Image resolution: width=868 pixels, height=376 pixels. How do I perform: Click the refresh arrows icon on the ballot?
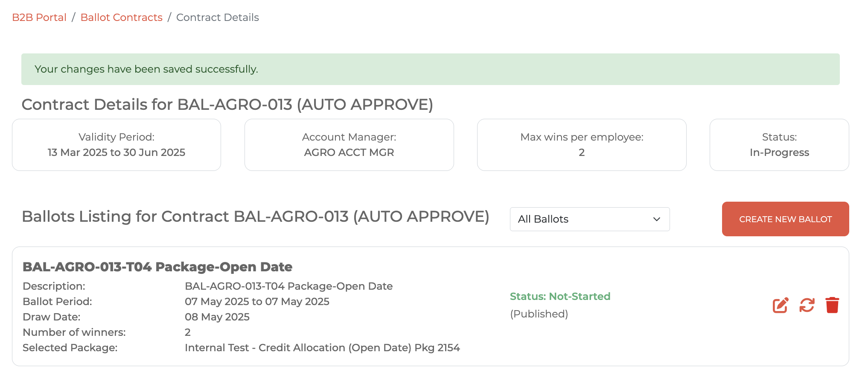pyautogui.click(x=807, y=305)
